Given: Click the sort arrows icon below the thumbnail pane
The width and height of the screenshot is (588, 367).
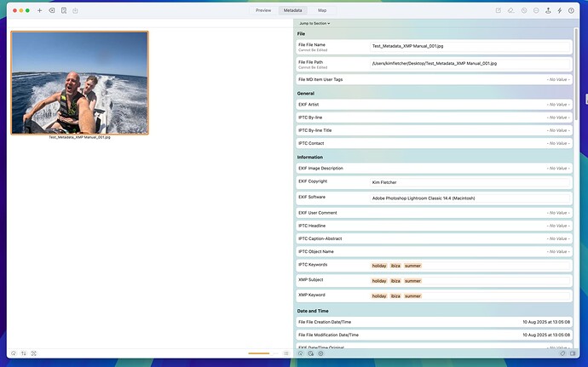Looking at the screenshot, I should [x=24, y=353].
